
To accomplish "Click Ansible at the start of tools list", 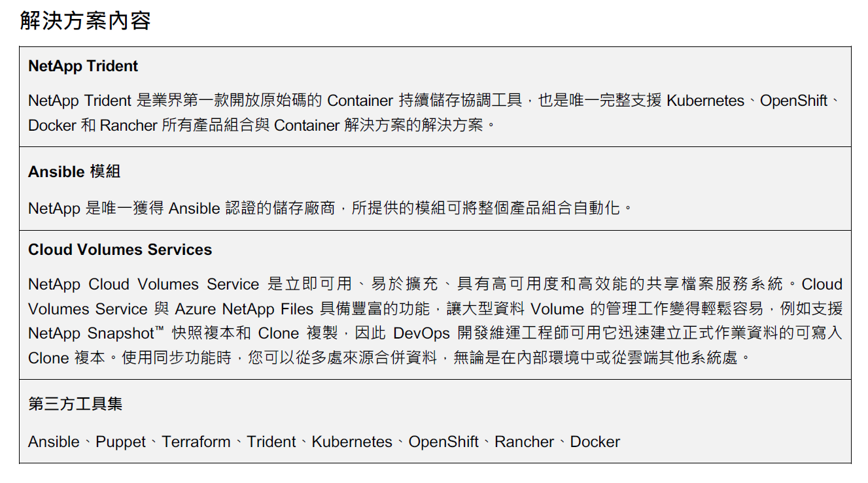I will coord(54,442).
